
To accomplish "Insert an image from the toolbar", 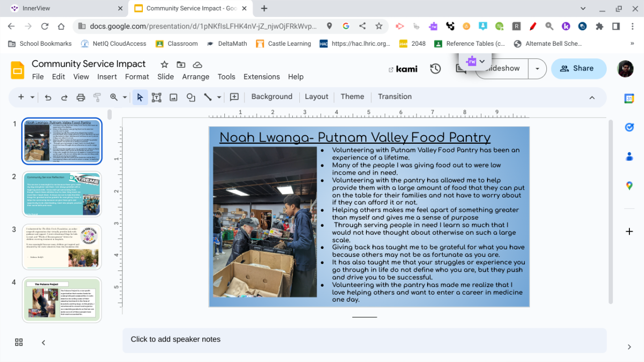I will coord(174,97).
